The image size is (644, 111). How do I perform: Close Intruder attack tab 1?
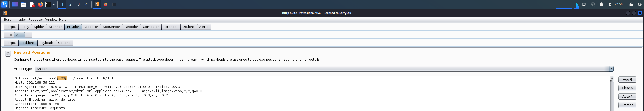11,35
